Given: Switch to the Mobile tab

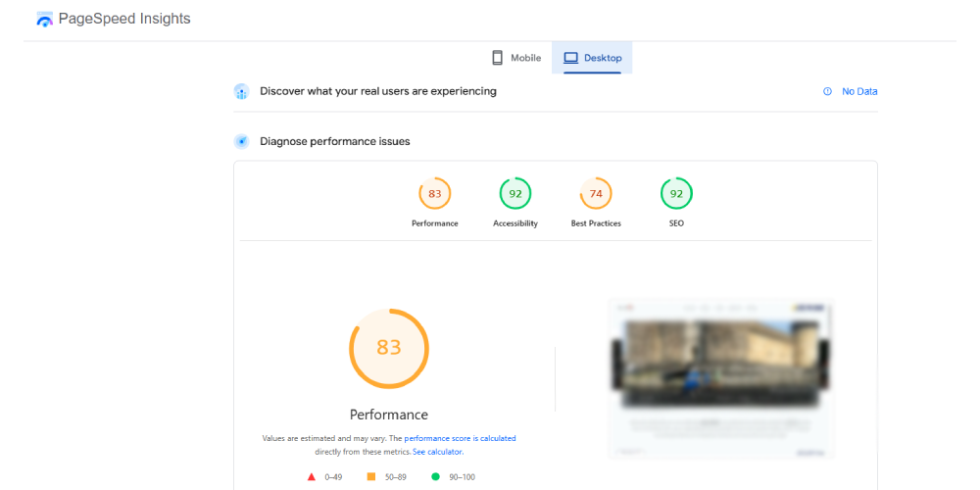Looking at the screenshot, I should click(516, 58).
